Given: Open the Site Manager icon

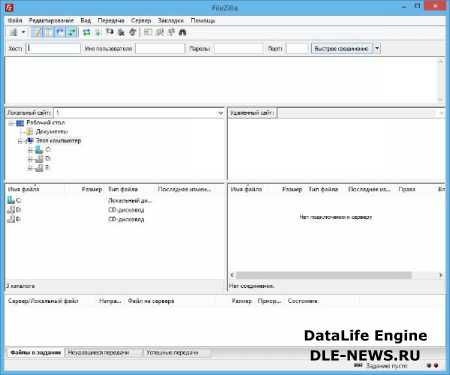Looking at the screenshot, I should point(14,32).
